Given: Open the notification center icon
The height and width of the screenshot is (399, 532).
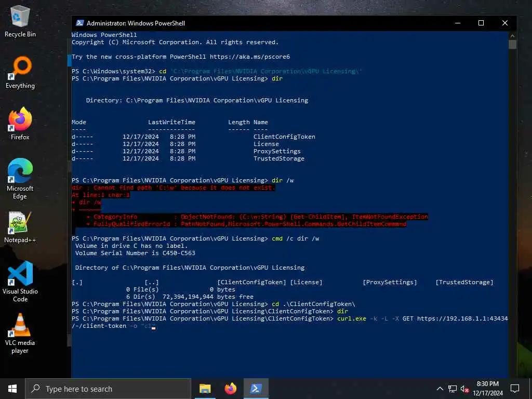Looking at the screenshot, I should click(x=515, y=389).
